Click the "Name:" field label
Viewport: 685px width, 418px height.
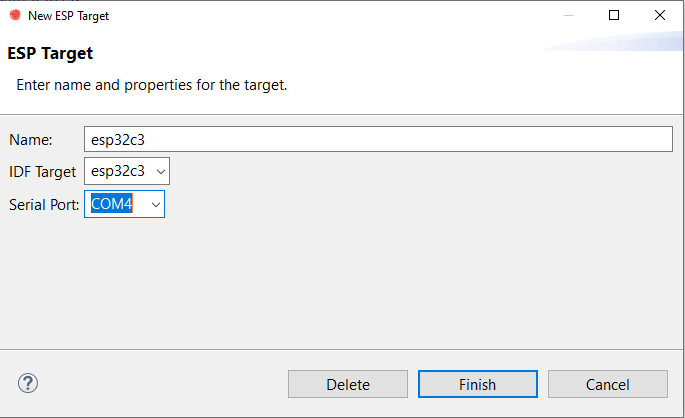(x=31, y=140)
